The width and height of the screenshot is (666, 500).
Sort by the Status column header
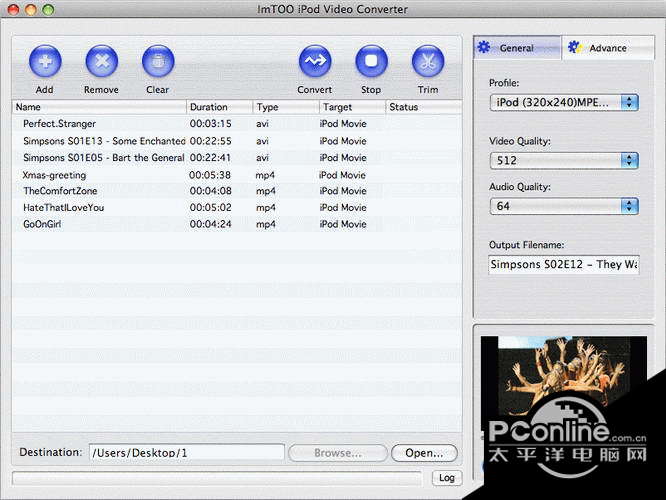(423, 107)
